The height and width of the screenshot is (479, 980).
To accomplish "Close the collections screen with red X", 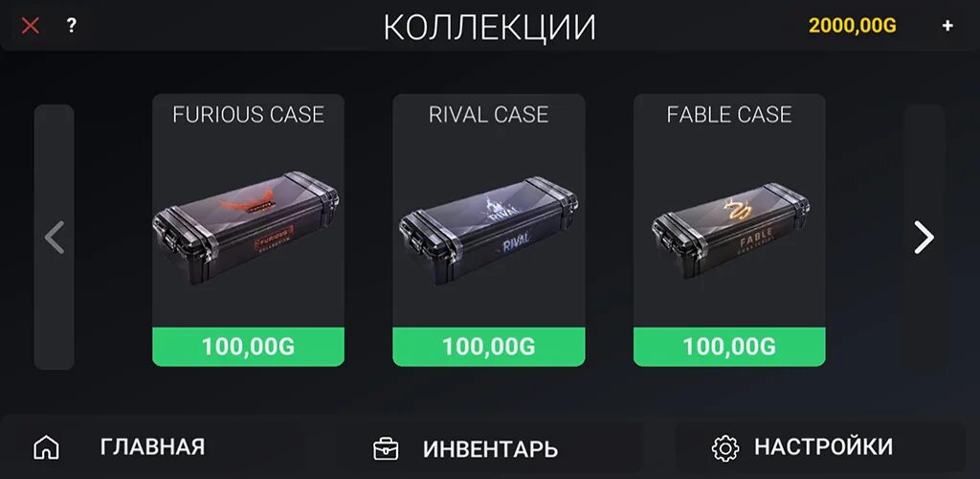I will tap(30, 26).
